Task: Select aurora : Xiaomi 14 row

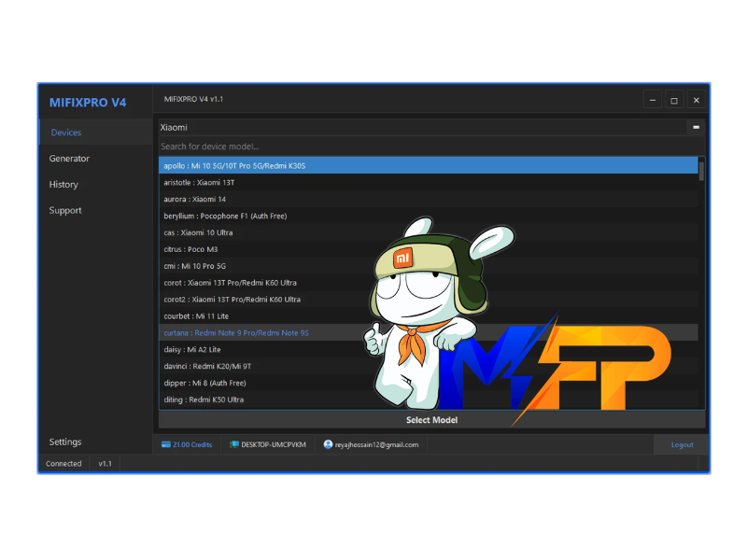Action: pyautogui.click(x=429, y=199)
